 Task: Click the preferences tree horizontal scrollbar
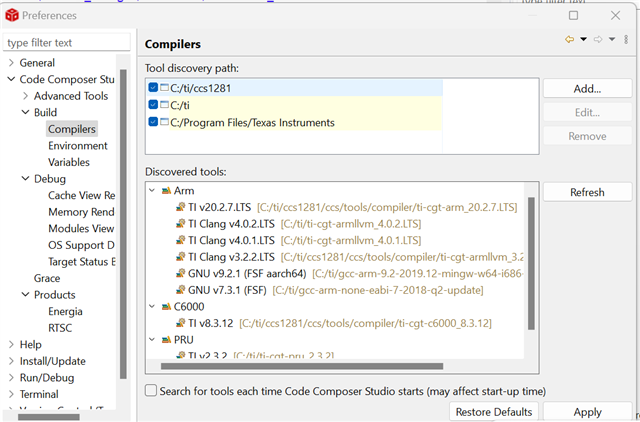click(49, 417)
